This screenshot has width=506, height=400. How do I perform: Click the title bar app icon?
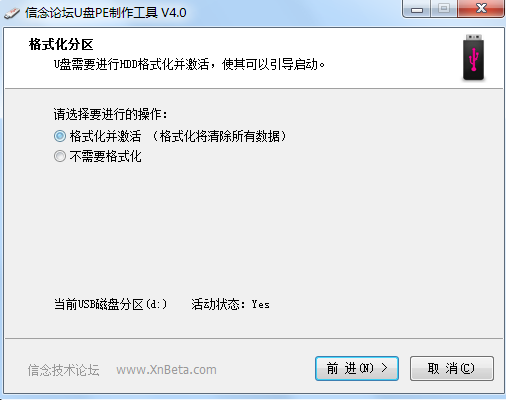click(x=12, y=13)
